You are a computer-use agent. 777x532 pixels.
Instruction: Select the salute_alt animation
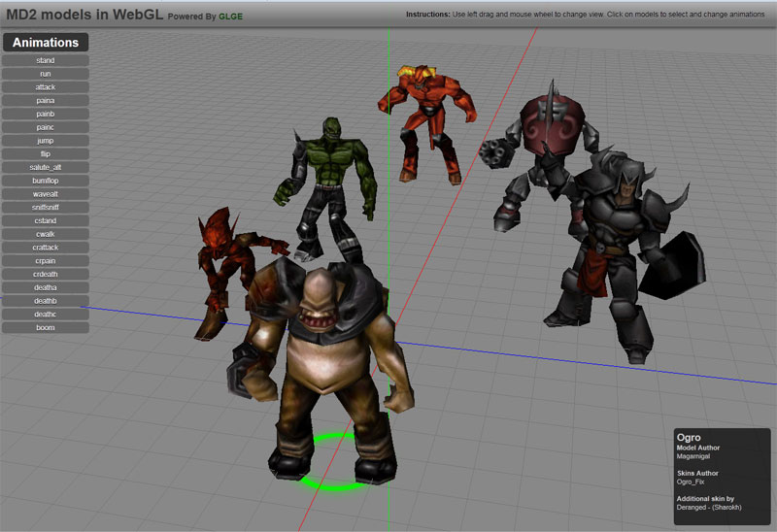pyautogui.click(x=46, y=167)
